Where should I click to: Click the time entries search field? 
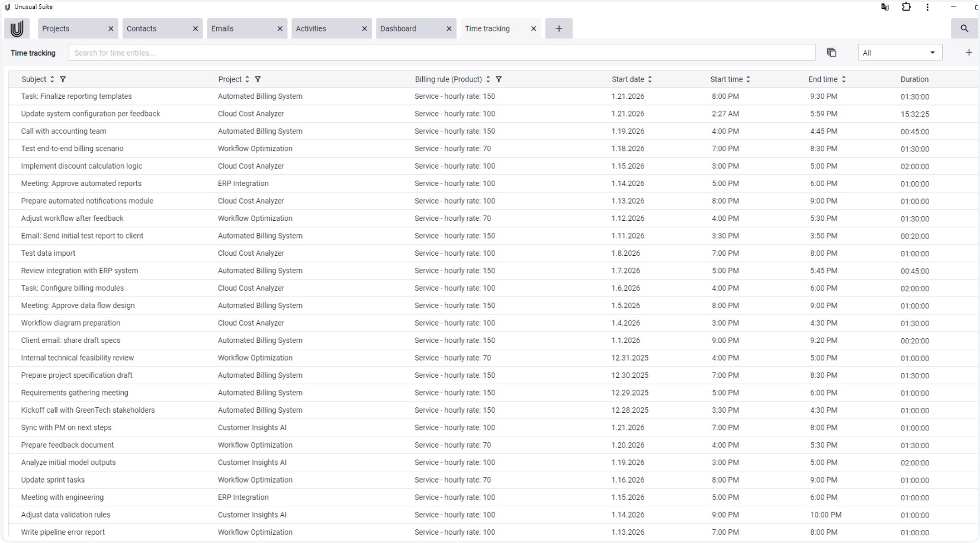[441, 53]
